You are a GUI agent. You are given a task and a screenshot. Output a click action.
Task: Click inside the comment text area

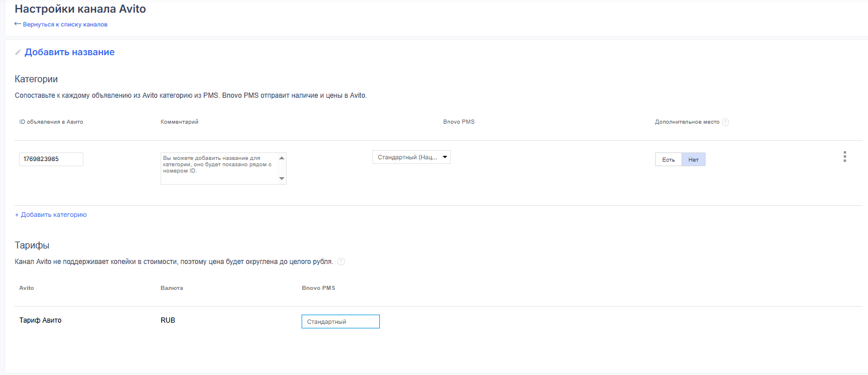coord(219,169)
